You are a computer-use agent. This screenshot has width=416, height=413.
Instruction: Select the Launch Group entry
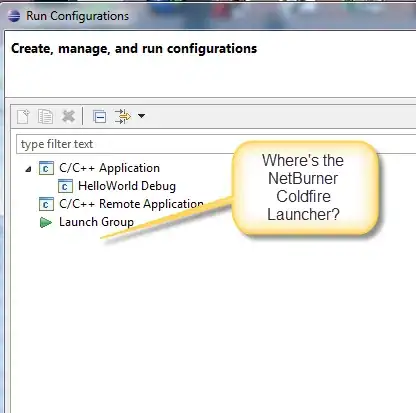pos(96,222)
